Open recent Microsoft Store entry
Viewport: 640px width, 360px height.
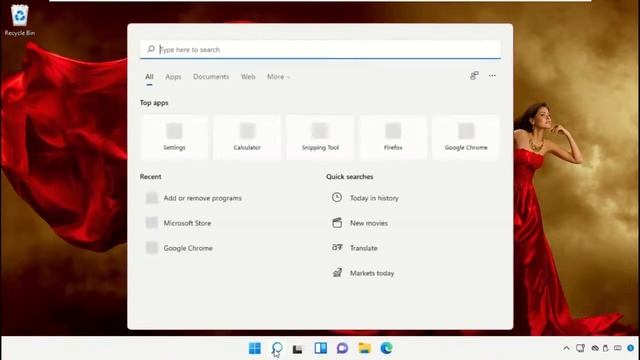click(x=179, y=223)
